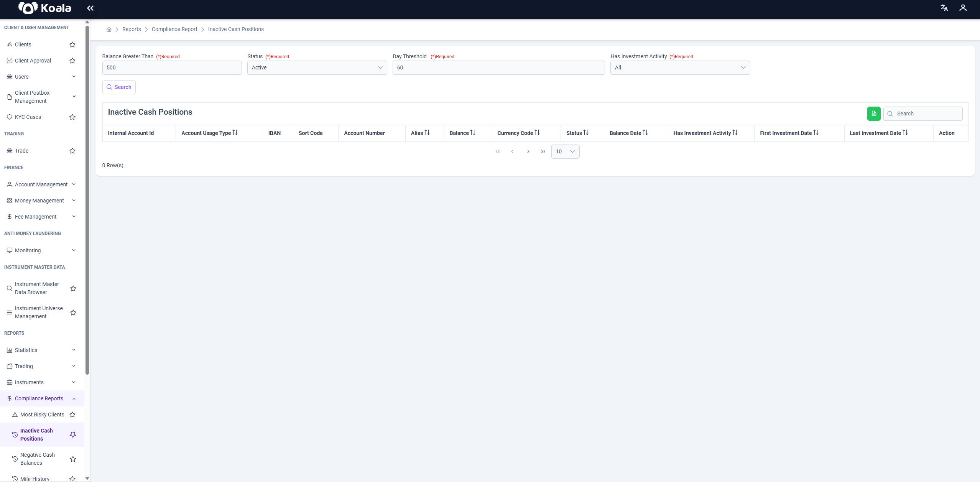This screenshot has width=980, height=482.
Task: Open Negative Cash Balances report
Action: click(x=38, y=459)
